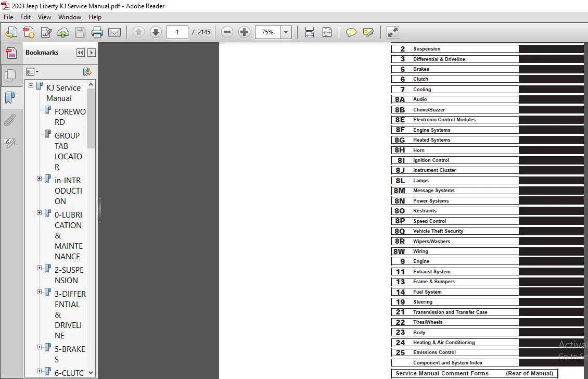Image resolution: width=588 pixels, height=379 pixels.
Task: Click the Create PDF online toolbar icon
Action: click(x=11, y=32)
